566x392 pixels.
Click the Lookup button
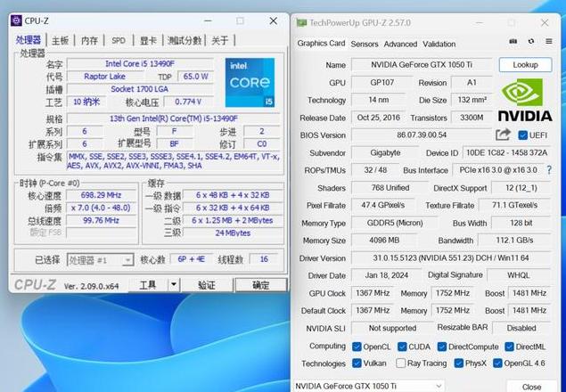tap(525, 65)
